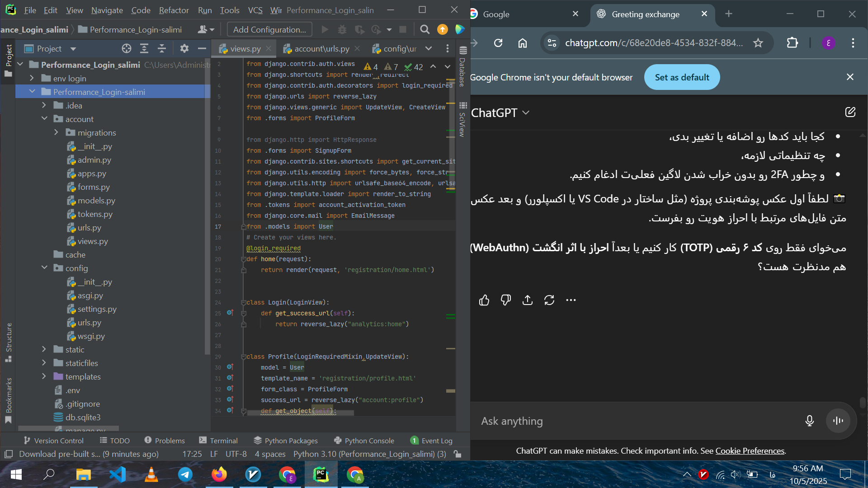Open the Database side tool window
This screenshot has height=488, width=868.
[462, 67]
